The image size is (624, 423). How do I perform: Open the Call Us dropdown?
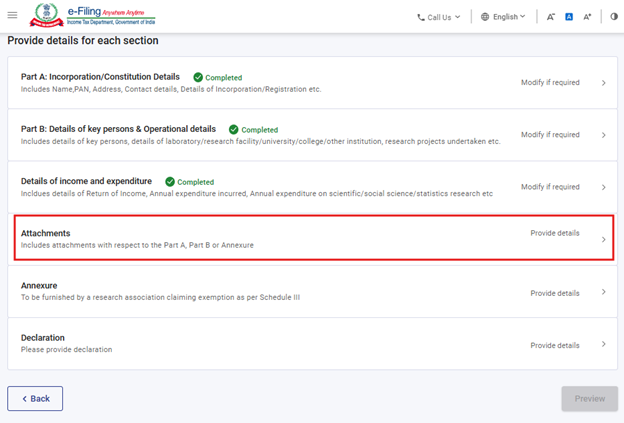pyautogui.click(x=438, y=17)
